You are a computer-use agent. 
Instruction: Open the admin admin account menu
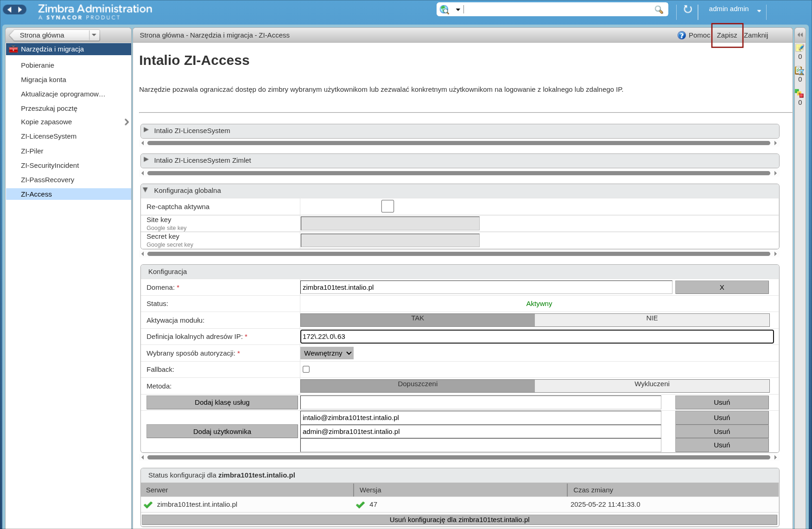tap(735, 9)
